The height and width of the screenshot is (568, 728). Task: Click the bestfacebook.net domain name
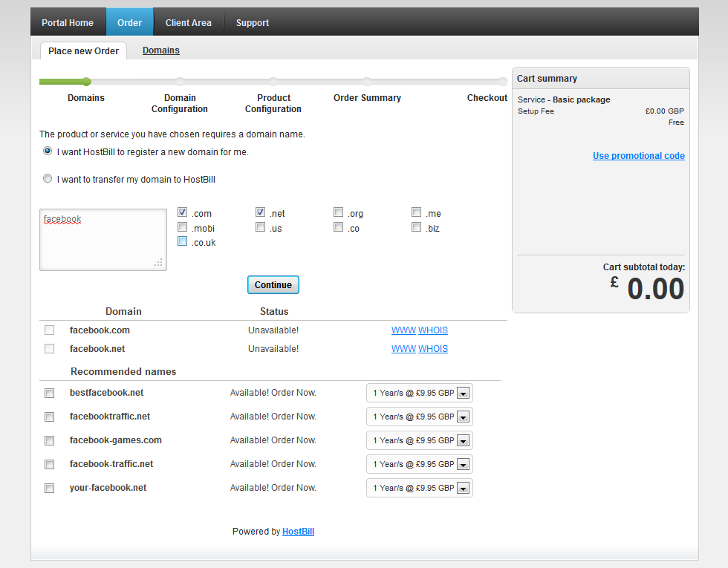106,393
